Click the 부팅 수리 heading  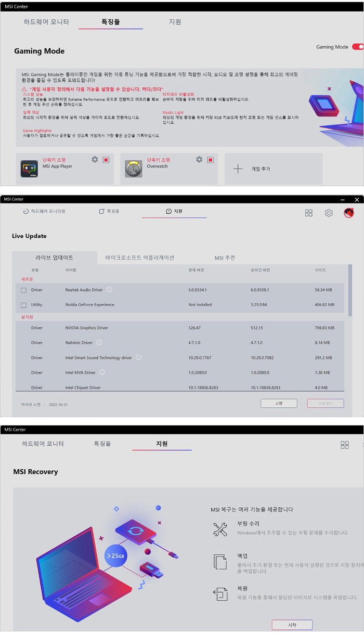tap(248, 524)
